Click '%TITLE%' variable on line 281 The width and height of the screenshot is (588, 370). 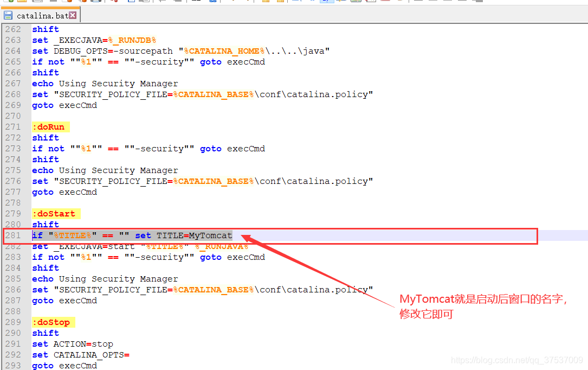click(x=73, y=235)
